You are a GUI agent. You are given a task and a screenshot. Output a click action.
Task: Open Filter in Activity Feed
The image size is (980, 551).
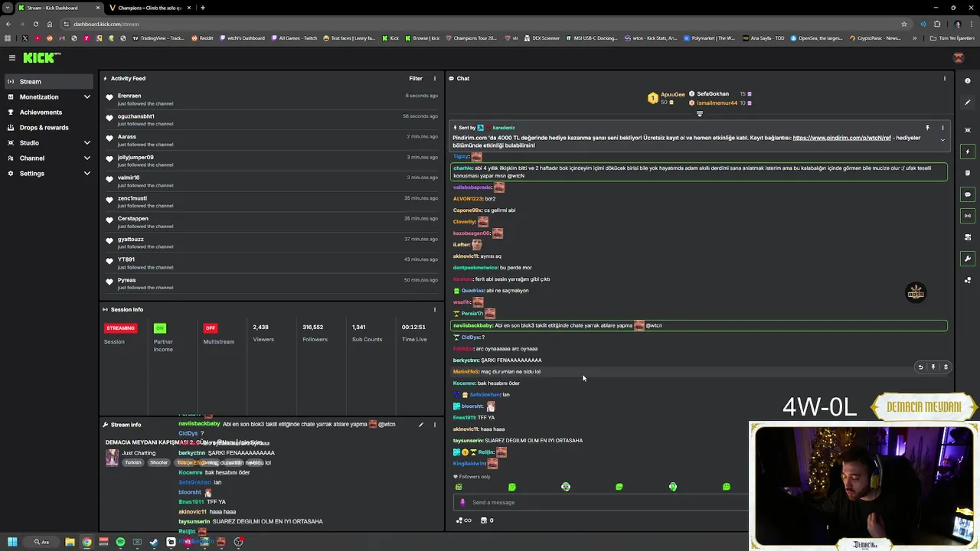coord(416,78)
